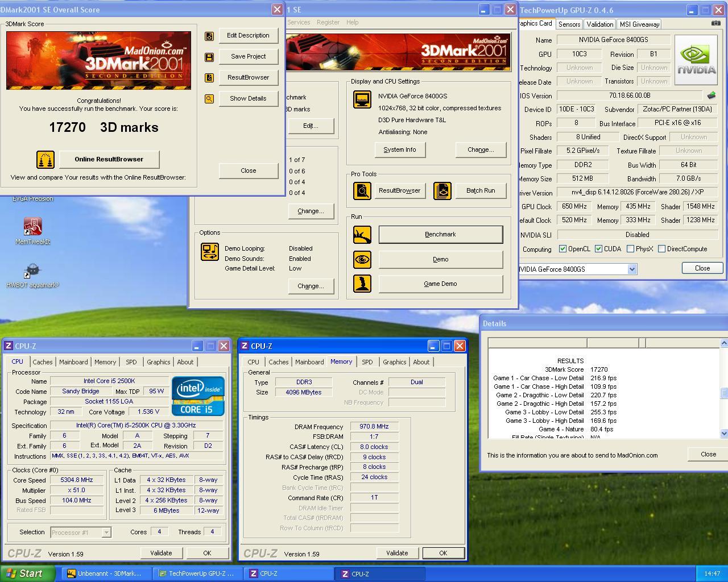Click the Details list scroll down arrow

[724, 434]
